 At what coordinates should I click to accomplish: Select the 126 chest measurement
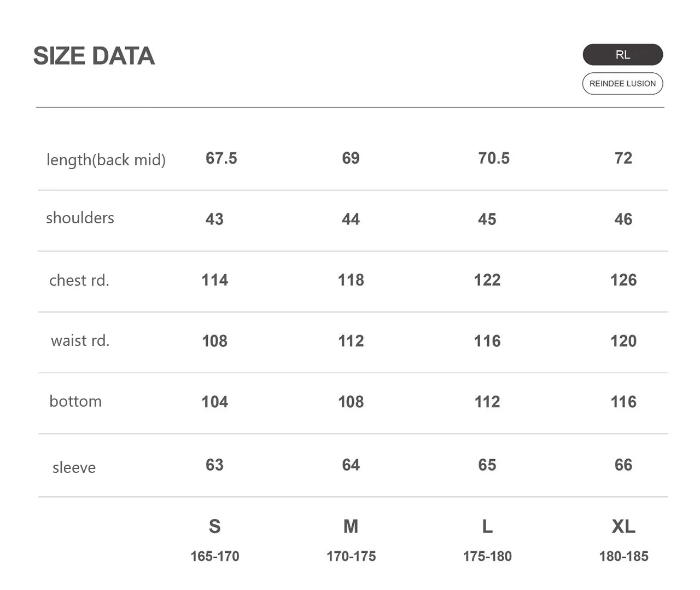pos(623,280)
